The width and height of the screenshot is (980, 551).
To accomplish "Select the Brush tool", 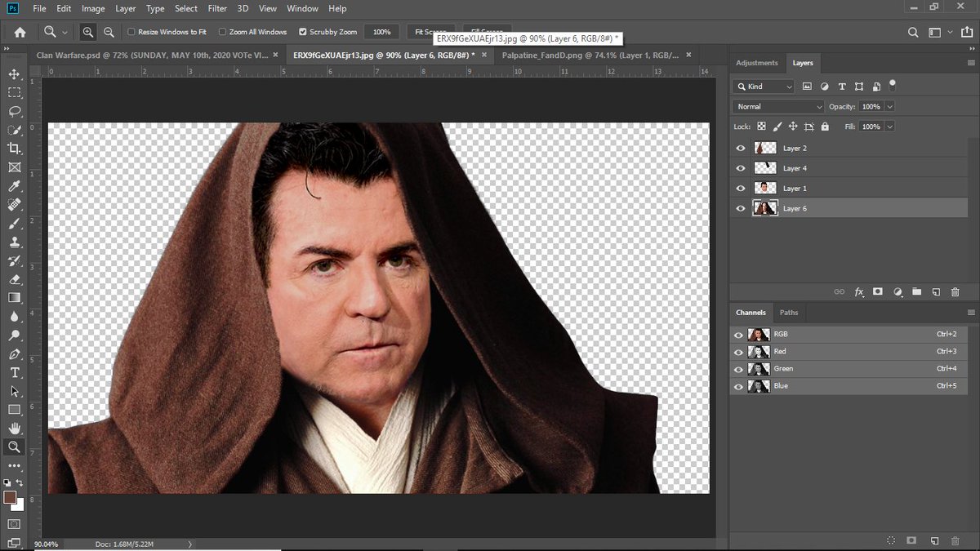I will pos(14,223).
